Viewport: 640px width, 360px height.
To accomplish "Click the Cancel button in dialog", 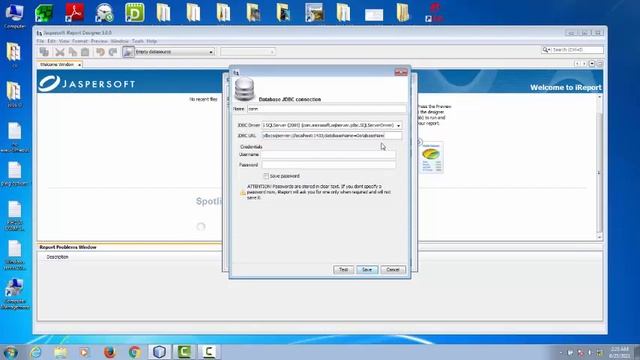I will click(393, 270).
